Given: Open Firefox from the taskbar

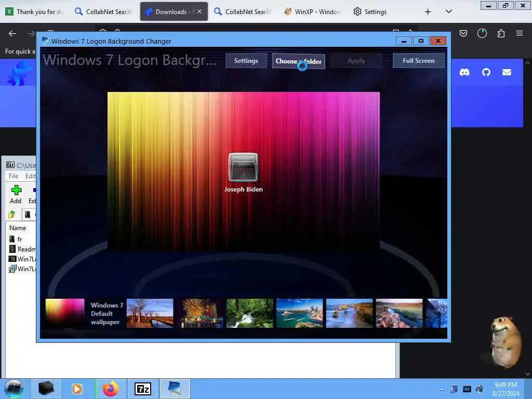Looking at the screenshot, I should pos(110,389).
